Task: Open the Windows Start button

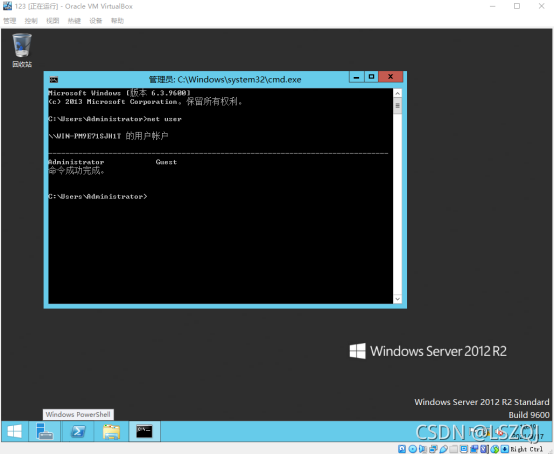Action: point(14,431)
